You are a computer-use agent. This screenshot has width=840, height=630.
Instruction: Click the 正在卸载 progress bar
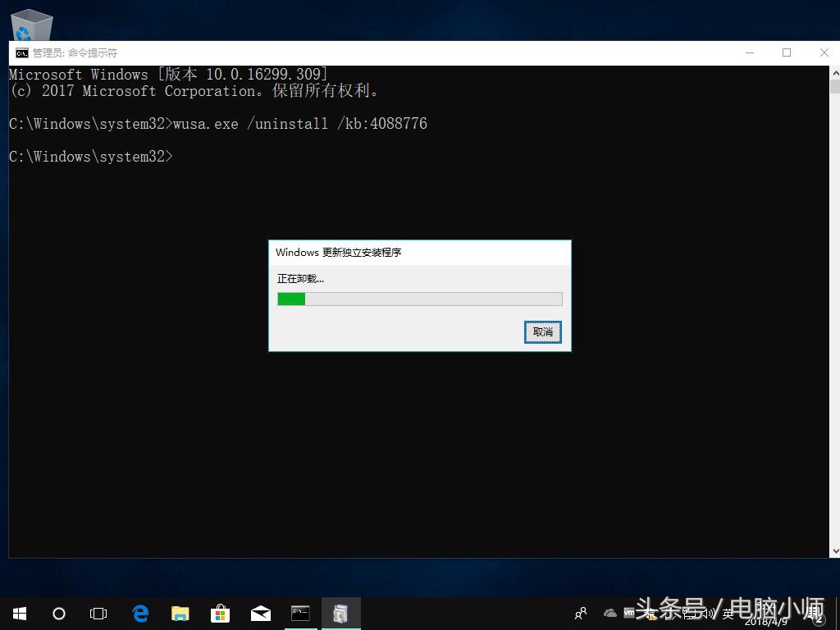[419, 299]
